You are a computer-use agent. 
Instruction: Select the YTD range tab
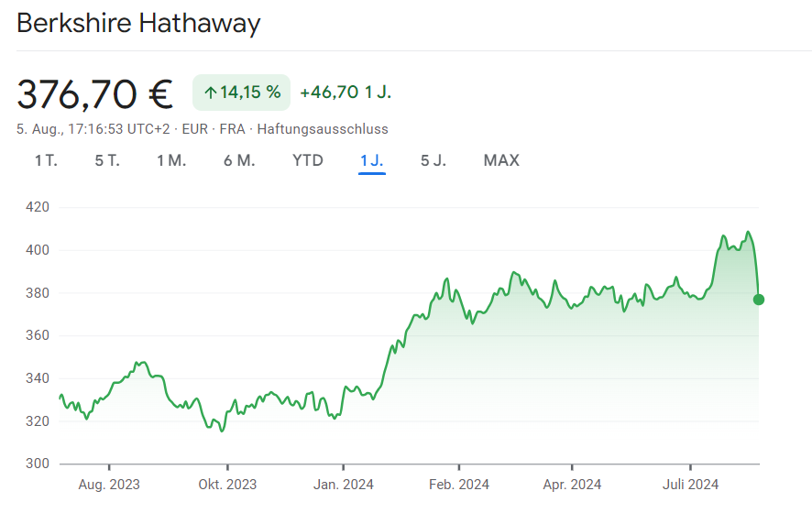(308, 160)
